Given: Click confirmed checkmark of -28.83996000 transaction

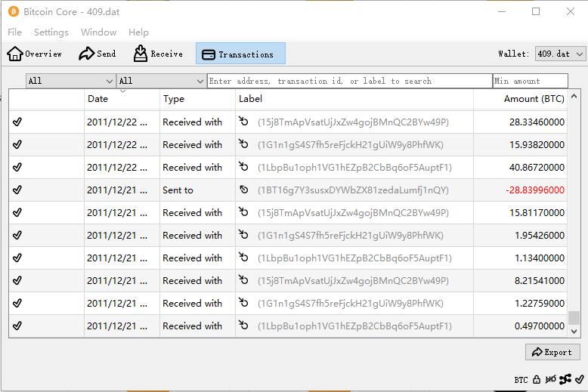Looking at the screenshot, I should (17, 190).
